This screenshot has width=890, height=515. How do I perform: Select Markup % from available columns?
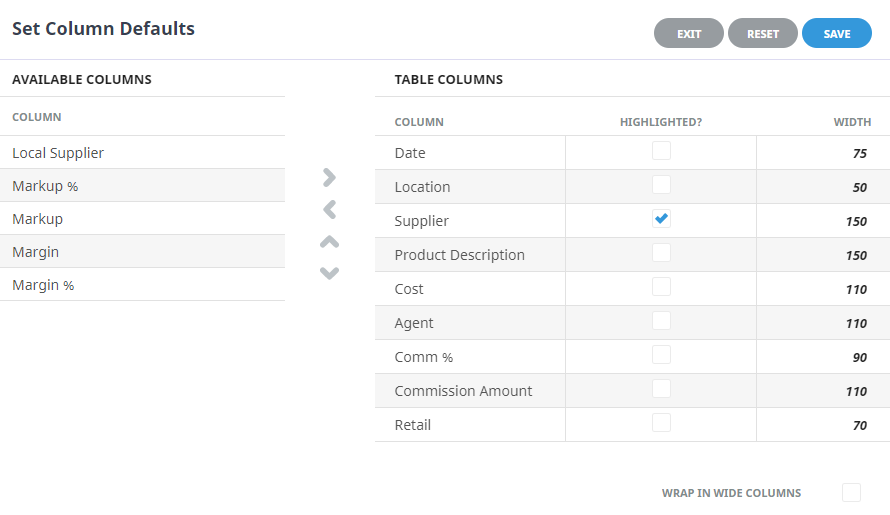43,186
